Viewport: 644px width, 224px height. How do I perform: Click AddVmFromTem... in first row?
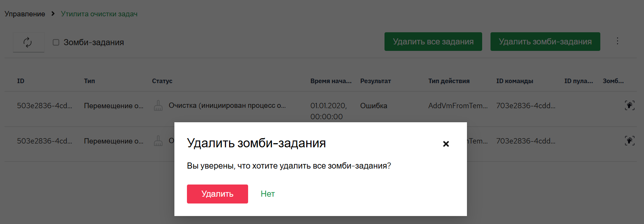click(x=458, y=106)
